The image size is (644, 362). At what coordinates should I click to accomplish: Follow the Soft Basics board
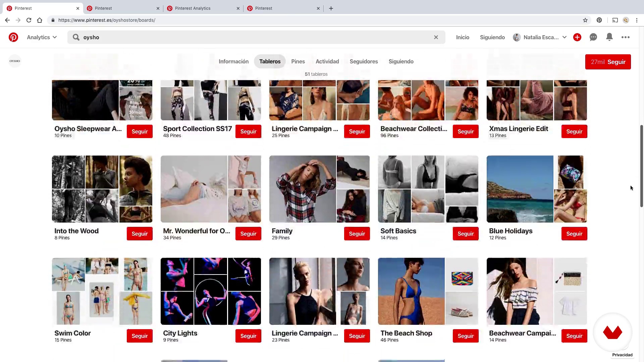point(466,234)
